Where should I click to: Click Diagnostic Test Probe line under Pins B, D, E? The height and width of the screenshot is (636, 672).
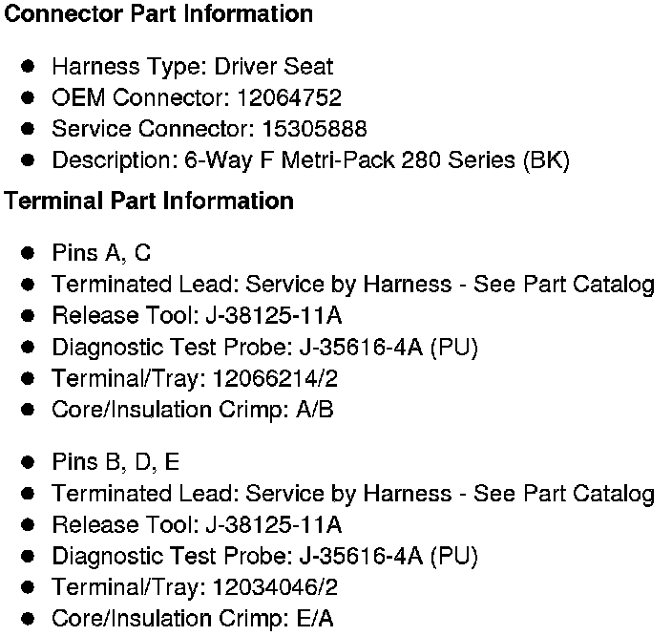click(x=264, y=556)
